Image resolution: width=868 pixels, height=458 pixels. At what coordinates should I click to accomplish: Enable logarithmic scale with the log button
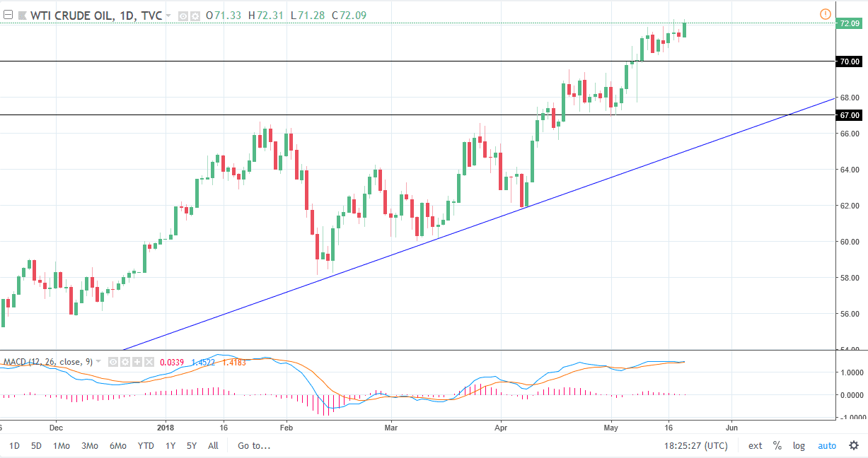point(799,446)
